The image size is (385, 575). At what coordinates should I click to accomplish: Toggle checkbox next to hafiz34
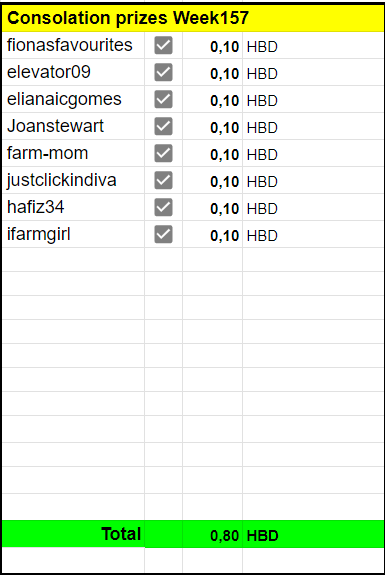pyautogui.click(x=163, y=207)
